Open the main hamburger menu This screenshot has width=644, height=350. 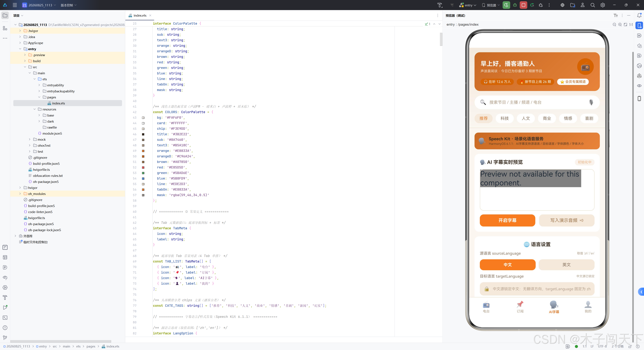pyautogui.click(x=15, y=5)
